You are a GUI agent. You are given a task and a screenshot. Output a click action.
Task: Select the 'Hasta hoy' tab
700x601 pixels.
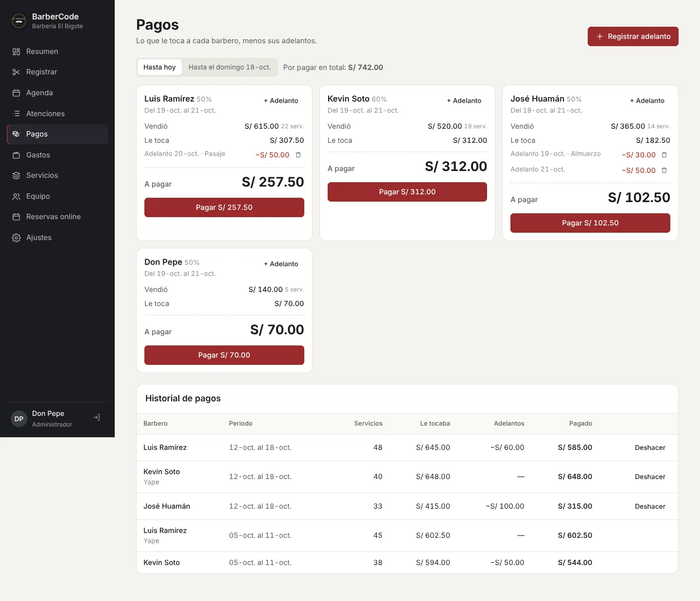pos(159,68)
